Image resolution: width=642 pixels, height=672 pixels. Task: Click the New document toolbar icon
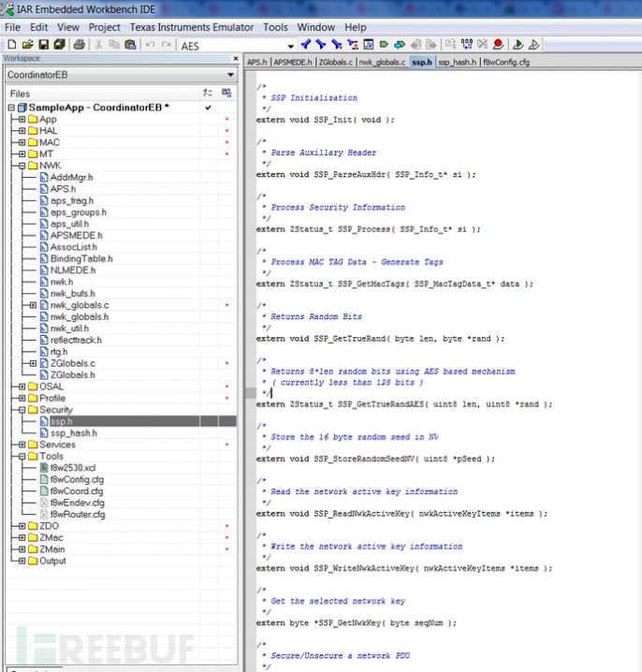[10, 44]
